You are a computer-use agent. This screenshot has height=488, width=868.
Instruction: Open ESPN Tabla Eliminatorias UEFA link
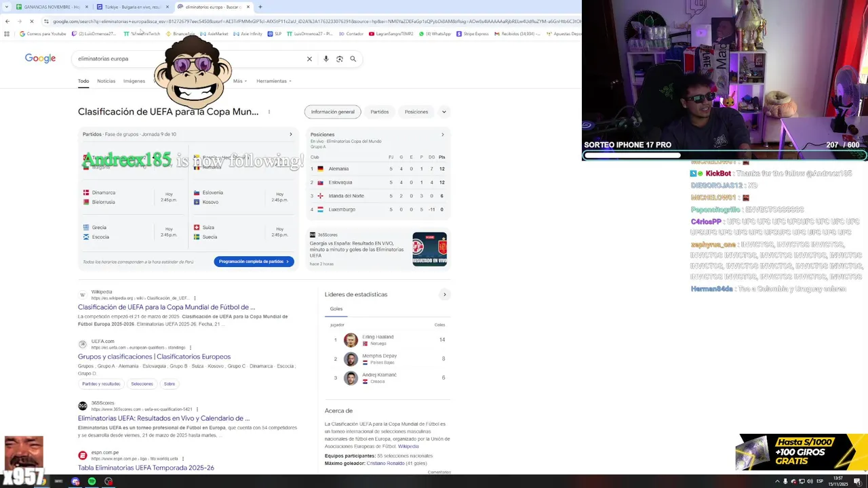146,468
